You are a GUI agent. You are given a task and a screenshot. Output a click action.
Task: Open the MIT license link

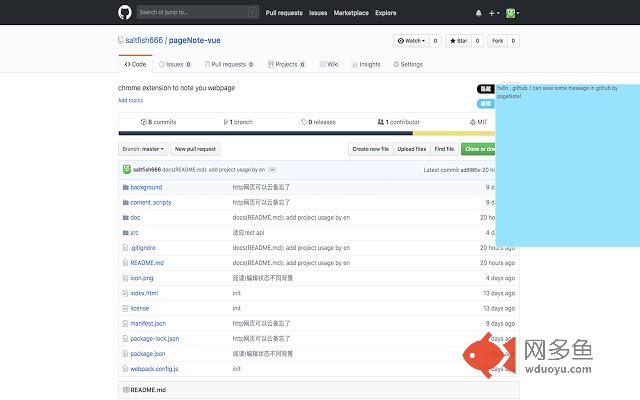(478, 122)
